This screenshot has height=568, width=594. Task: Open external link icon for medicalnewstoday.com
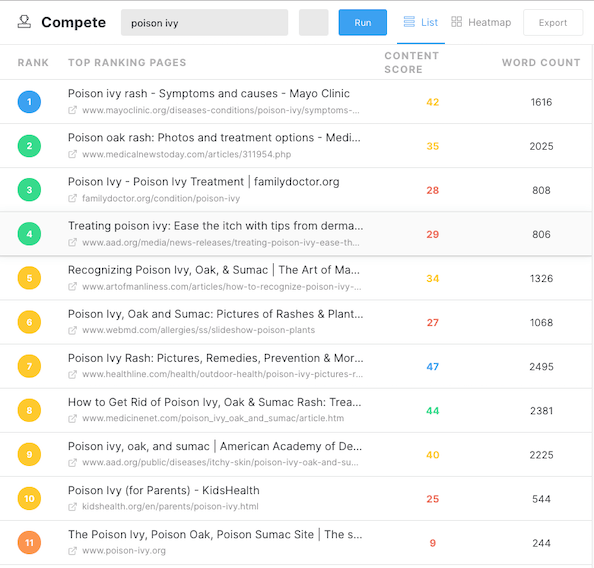click(72, 154)
